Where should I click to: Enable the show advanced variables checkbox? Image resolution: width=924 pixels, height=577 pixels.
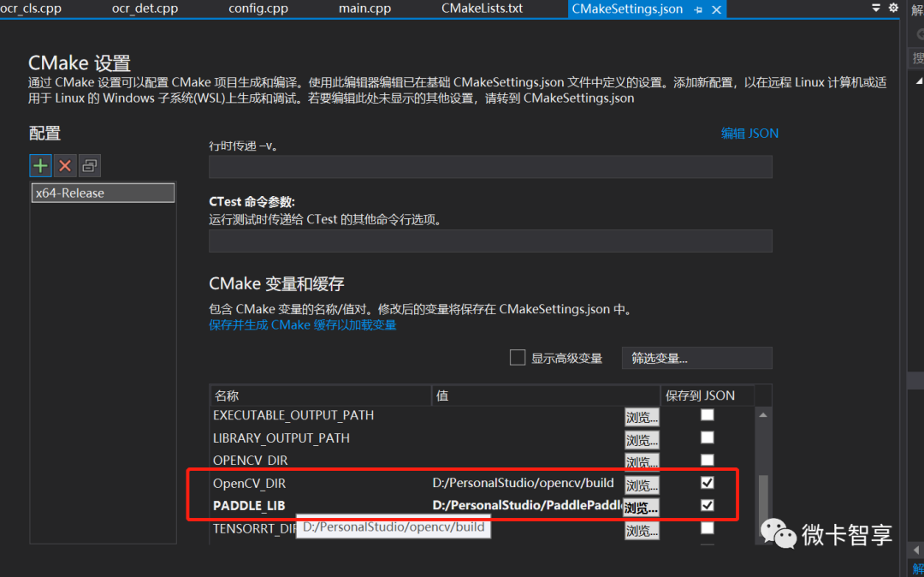tap(518, 358)
